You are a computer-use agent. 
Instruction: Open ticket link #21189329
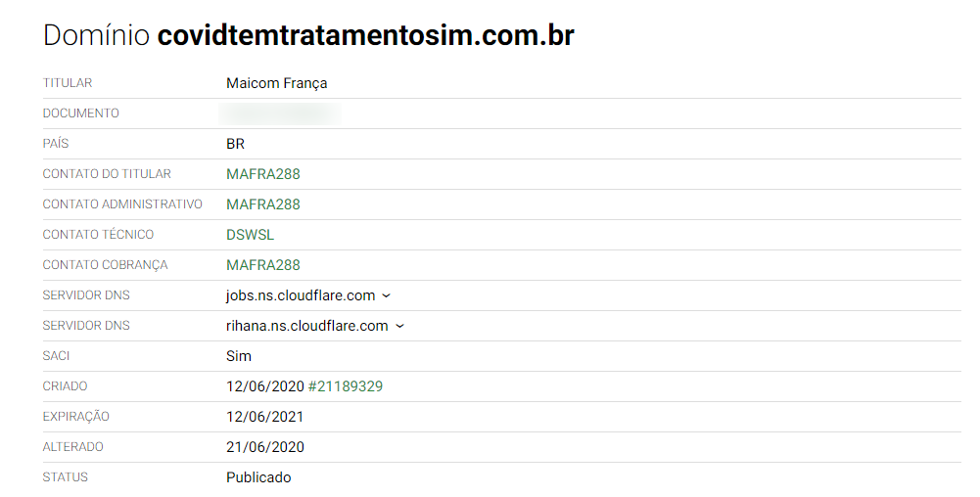[346, 386]
